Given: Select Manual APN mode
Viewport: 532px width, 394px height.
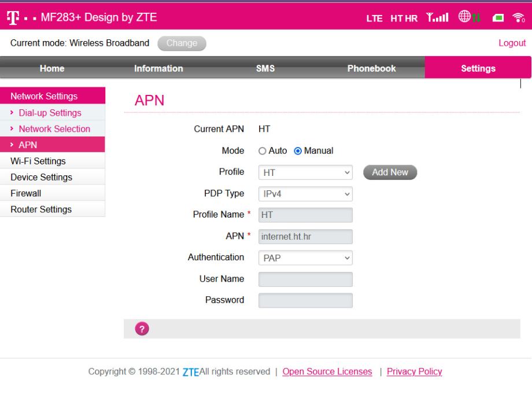Looking at the screenshot, I should 298,151.
